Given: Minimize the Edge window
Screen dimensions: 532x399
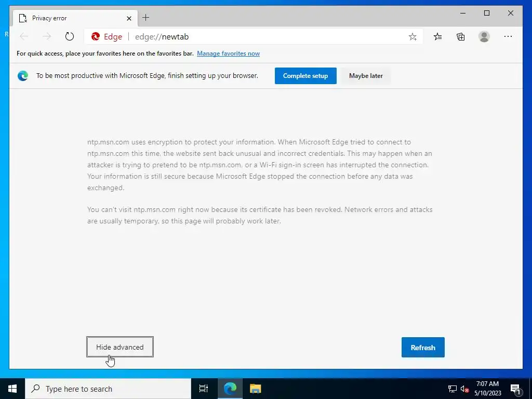Looking at the screenshot, I should point(463,13).
